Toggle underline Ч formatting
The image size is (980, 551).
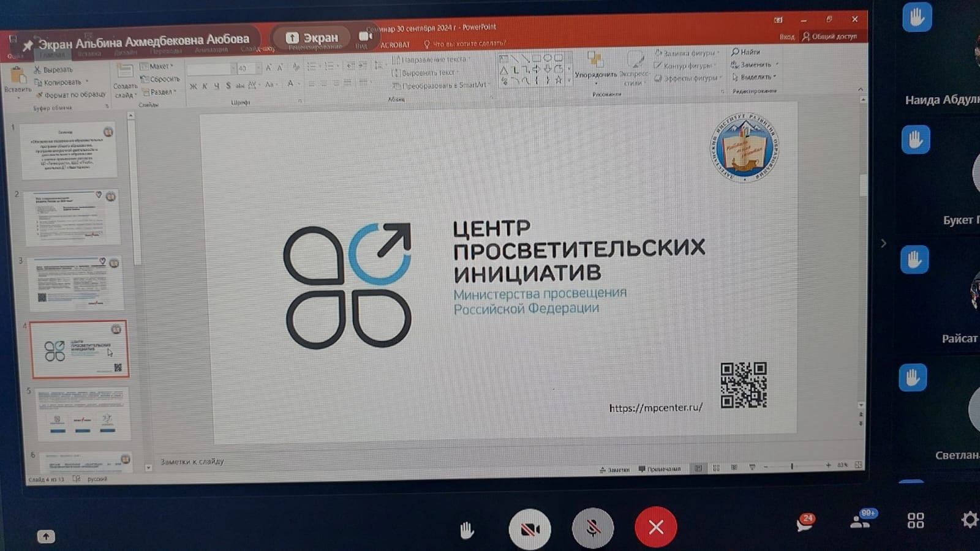pos(216,86)
